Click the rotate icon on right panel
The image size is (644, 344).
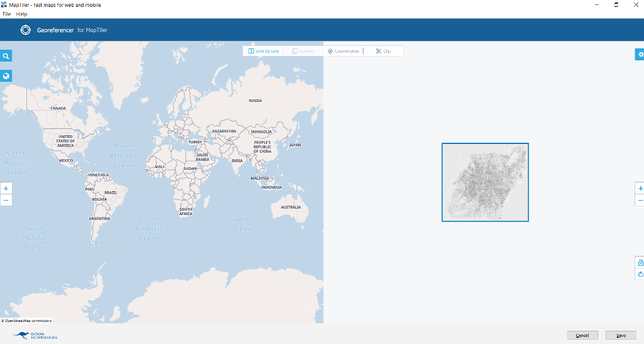pos(640,274)
